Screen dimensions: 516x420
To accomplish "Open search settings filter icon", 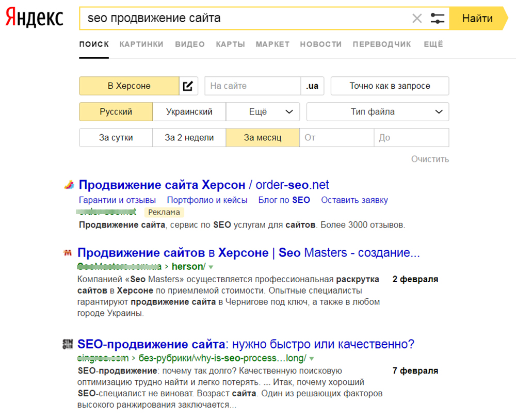I will (x=437, y=19).
